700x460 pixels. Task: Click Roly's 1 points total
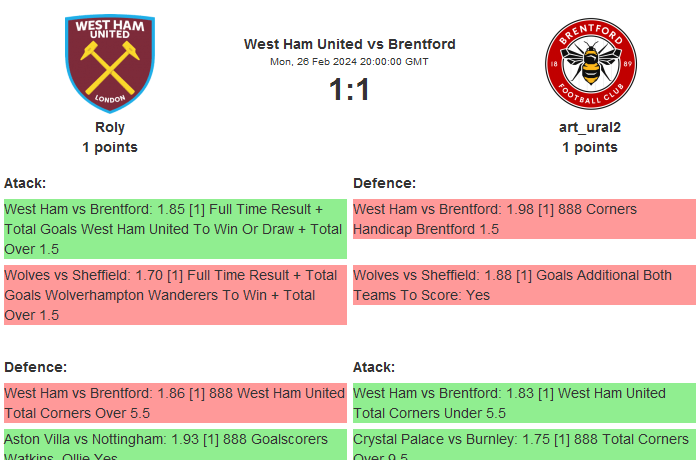110,147
